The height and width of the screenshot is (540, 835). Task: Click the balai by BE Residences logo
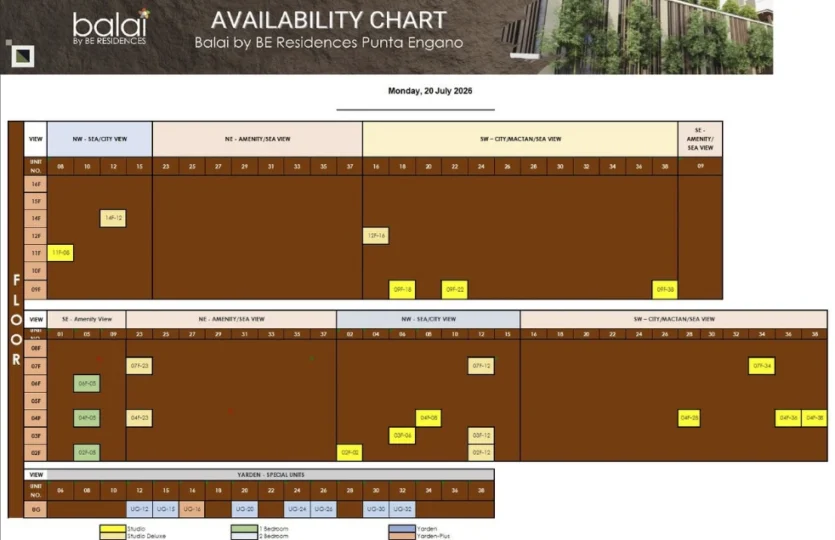(x=111, y=27)
